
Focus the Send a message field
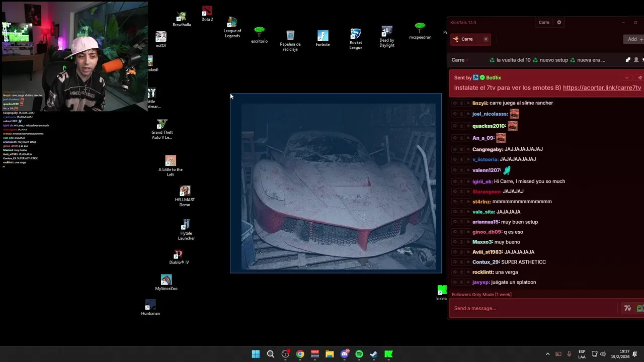click(x=533, y=308)
